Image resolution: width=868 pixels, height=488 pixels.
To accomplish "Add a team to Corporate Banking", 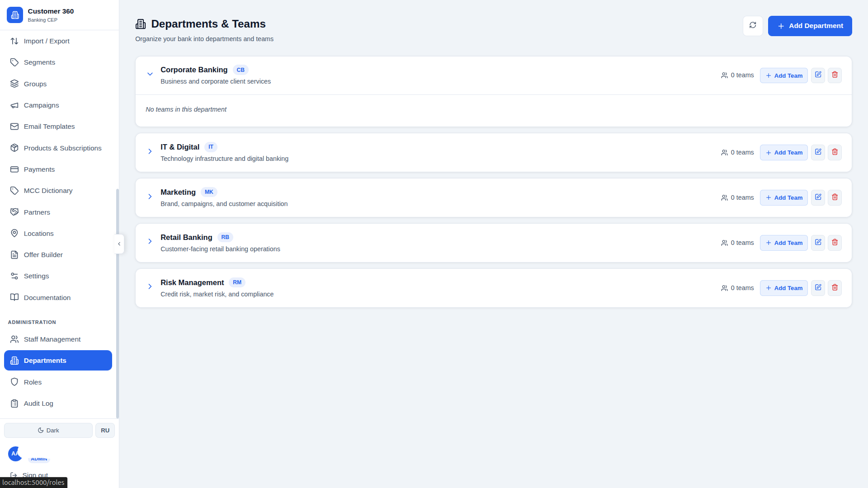I will (783, 75).
